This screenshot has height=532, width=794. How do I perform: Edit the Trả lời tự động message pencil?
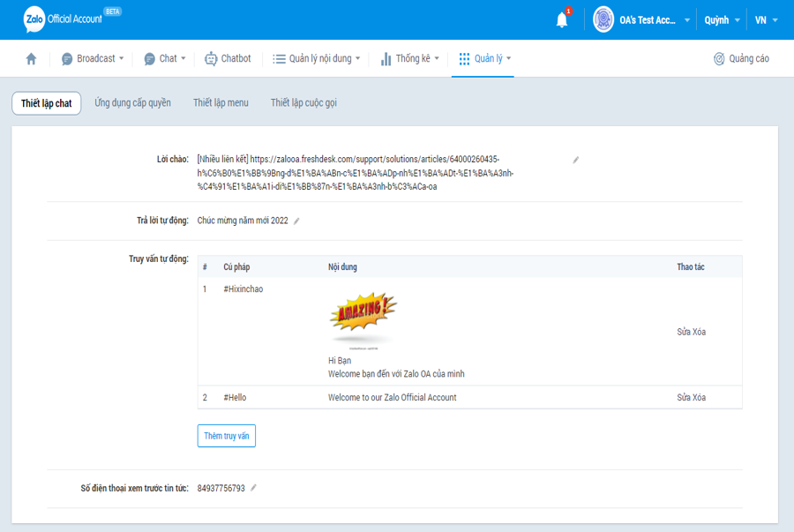point(297,221)
